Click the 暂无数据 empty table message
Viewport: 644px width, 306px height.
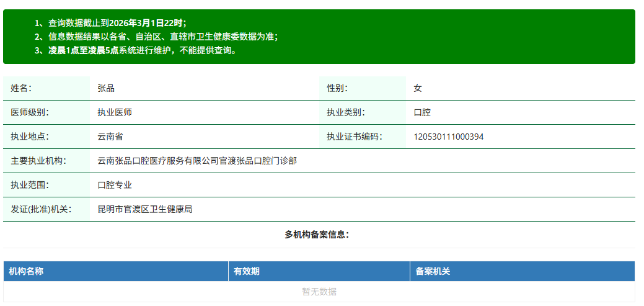tap(319, 292)
